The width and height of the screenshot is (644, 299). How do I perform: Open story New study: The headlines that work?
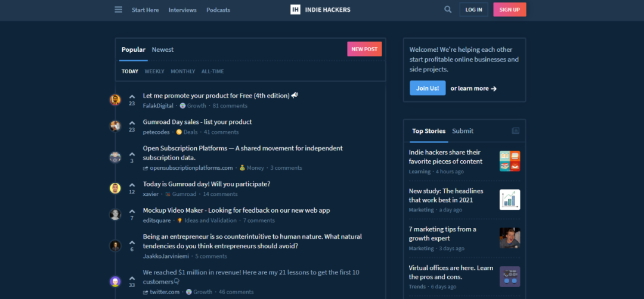point(446,195)
